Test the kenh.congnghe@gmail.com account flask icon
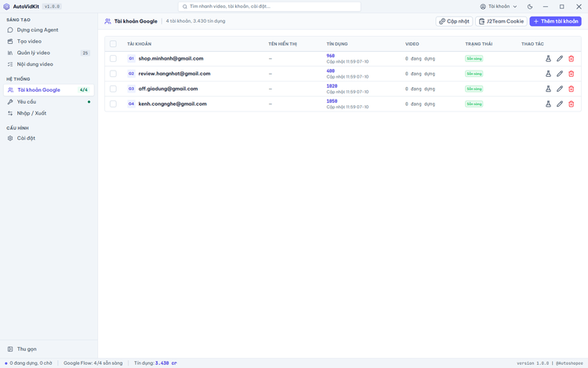The height and width of the screenshot is (368, 588). coord(548,104)
